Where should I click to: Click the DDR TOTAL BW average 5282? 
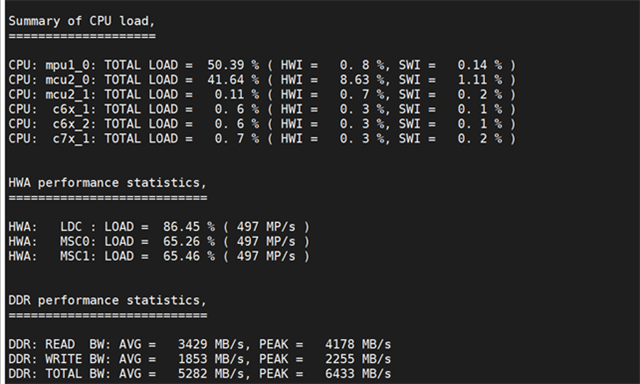coord(193,374)
